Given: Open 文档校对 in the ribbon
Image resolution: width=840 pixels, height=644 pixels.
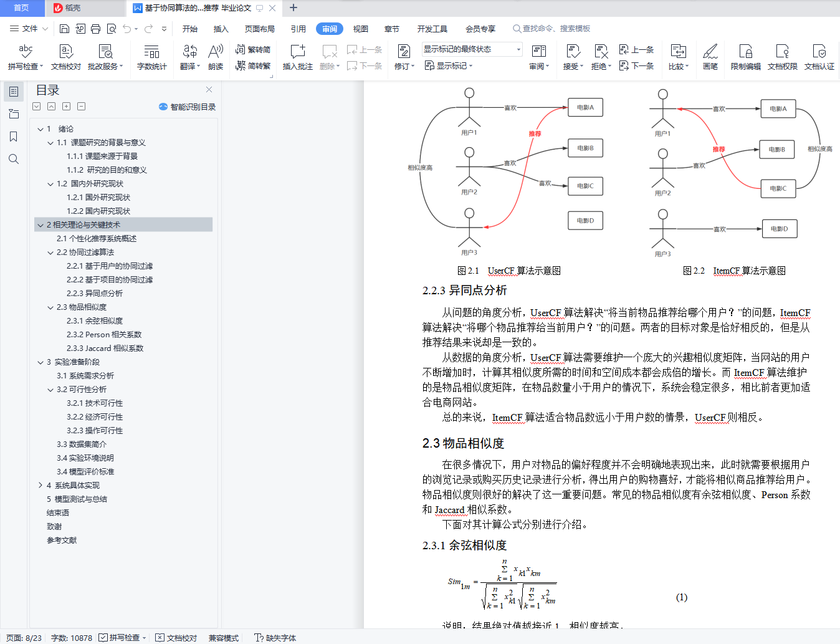Looking at the screenshot, I should tap(66, 57).
